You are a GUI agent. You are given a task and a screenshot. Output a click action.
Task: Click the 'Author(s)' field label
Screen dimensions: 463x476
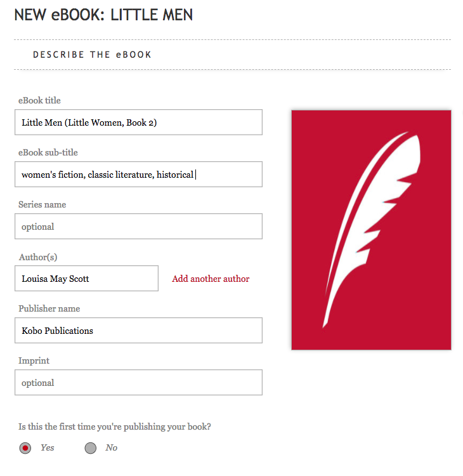pos(38,257)
